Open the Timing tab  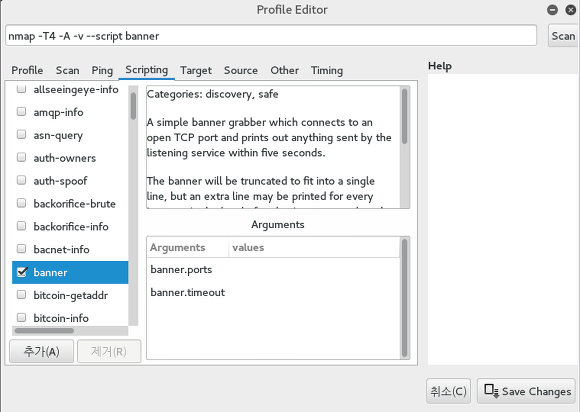[327, 70]
